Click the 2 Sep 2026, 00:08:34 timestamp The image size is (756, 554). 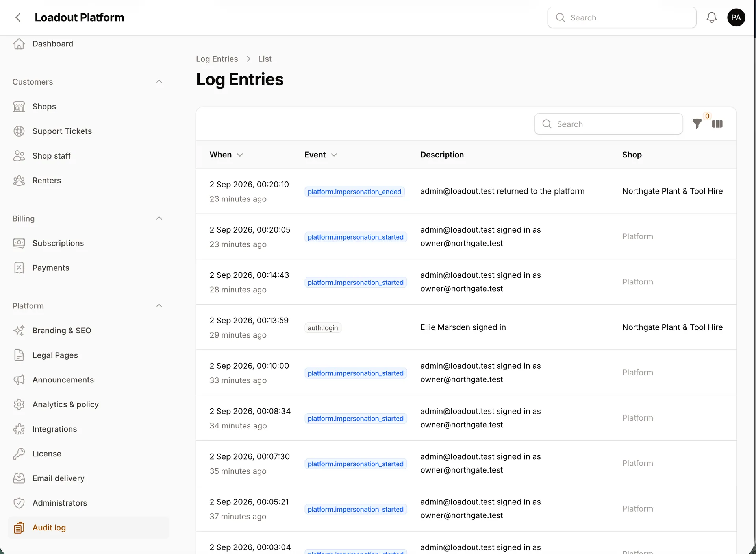click(x=250, y=411)
